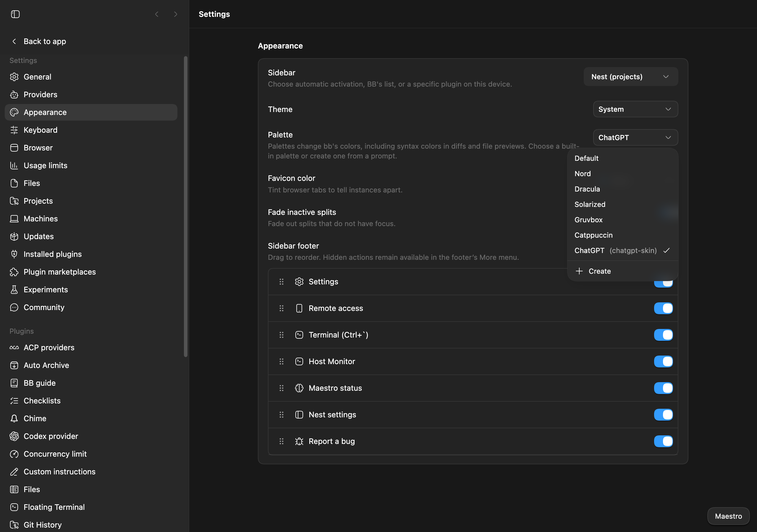757x532 pixels.
Task: Click the Report a bug beetle icon
Action: click(299, 441)
